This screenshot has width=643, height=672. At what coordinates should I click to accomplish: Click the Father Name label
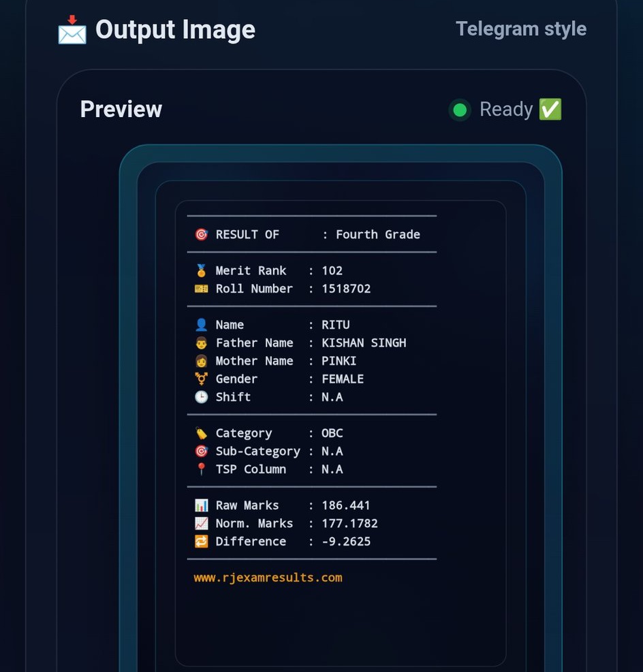coord(254,343)
